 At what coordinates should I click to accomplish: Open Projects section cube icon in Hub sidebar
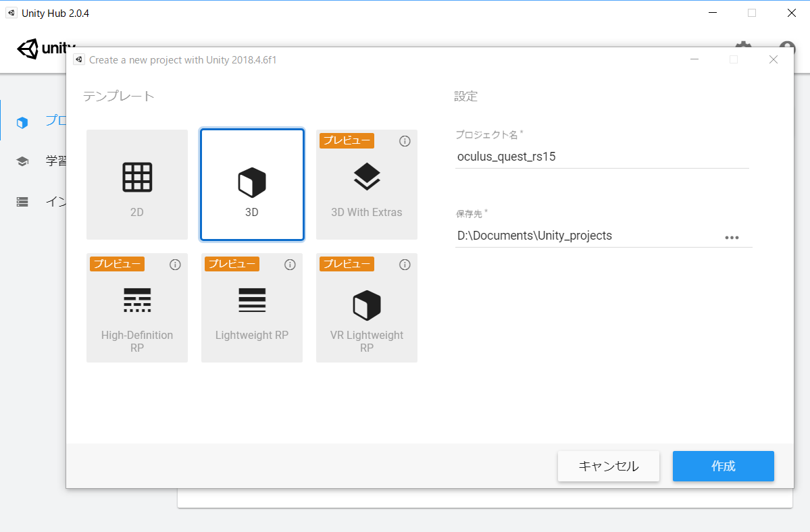[22, 122]
